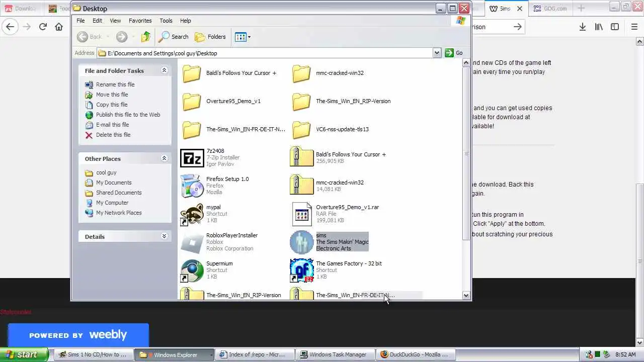Select the Overture95_Demo_v1 folder icon
This screenshot has width=644, height=362.
[192, 102]
